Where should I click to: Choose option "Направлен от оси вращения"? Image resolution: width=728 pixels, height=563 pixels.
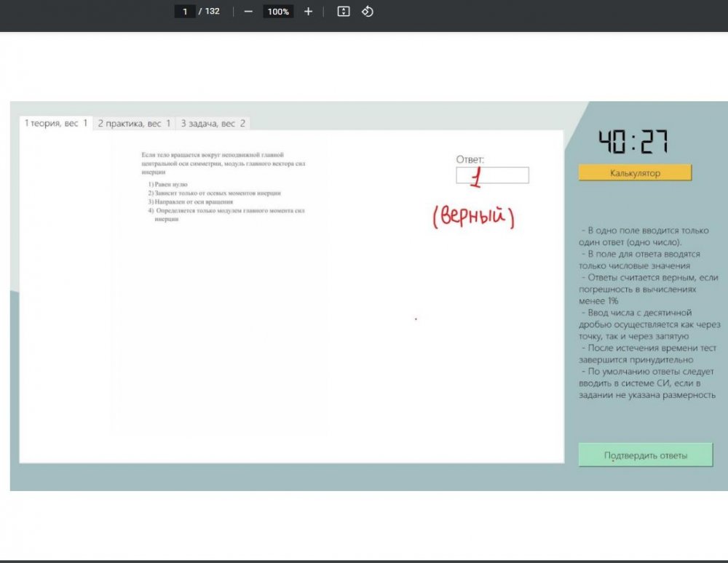click(190, 201)
